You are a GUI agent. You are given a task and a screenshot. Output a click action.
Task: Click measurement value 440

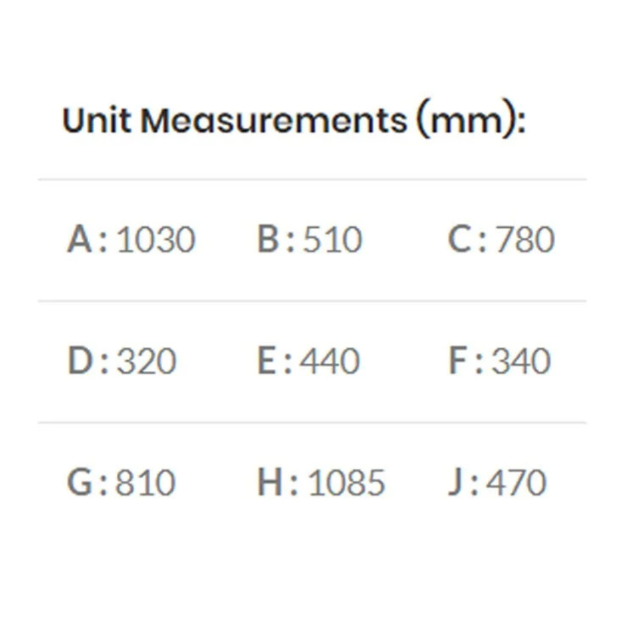(330, 362)
